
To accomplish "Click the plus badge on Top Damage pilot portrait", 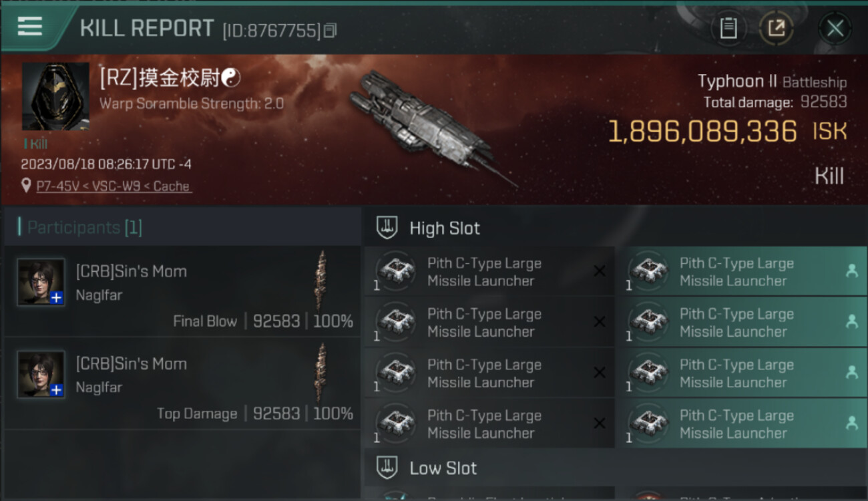I will pyautogui.click(x=57, y=390).
